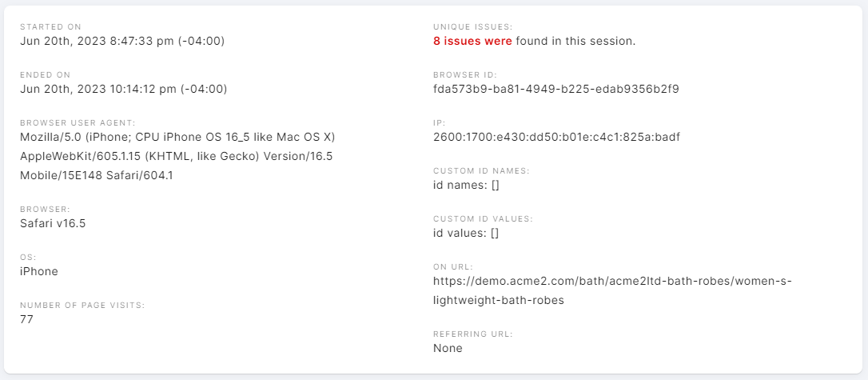Click the custom id names value
The height and width of the screenshot is (380, 868).
[x=466, y=185]
